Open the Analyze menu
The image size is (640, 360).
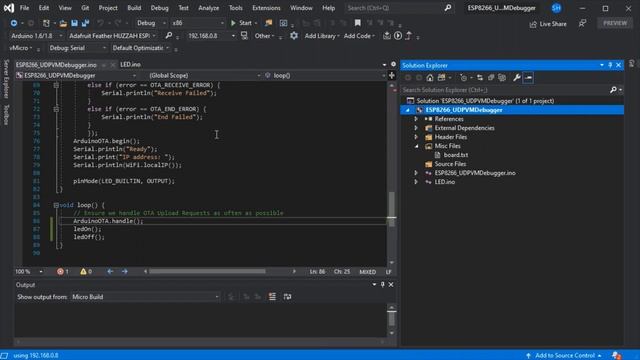point(209,8)
